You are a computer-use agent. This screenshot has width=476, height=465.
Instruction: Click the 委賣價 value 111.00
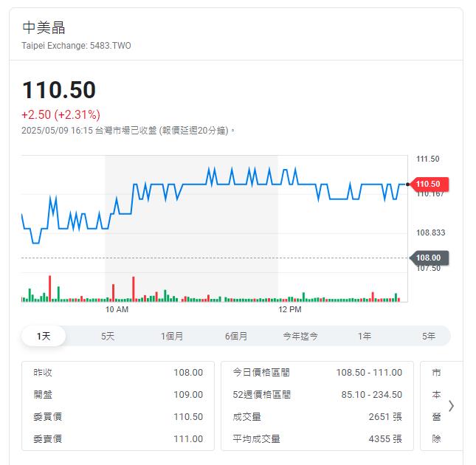pyautogui.click(x=188, y=439)
